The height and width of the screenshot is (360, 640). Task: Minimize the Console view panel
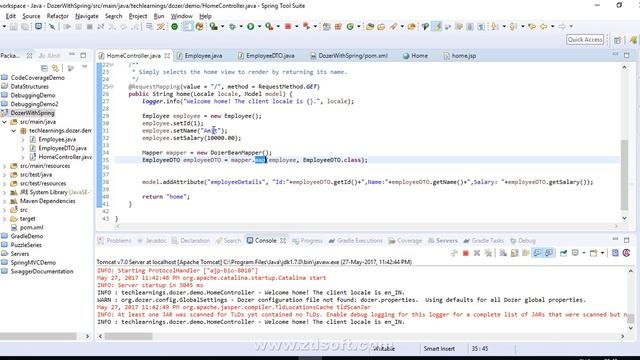pyautogui.click(x=615, y=240)
